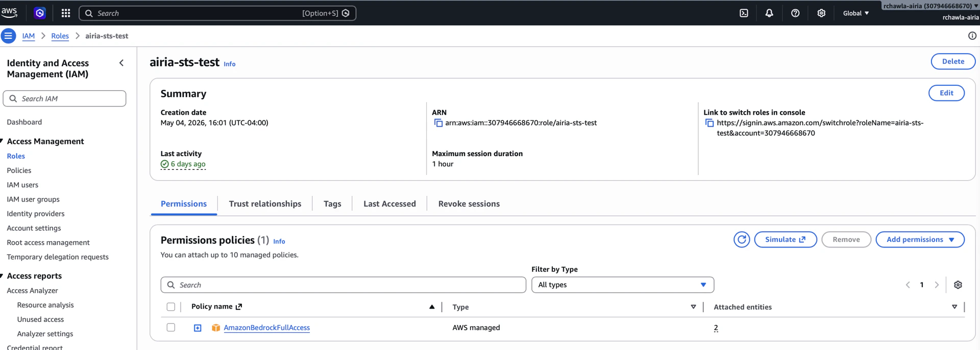The height and width of the screenshot is (350, 980).
Task: Open Unused access in side navigation
Action: click(40, 319)
